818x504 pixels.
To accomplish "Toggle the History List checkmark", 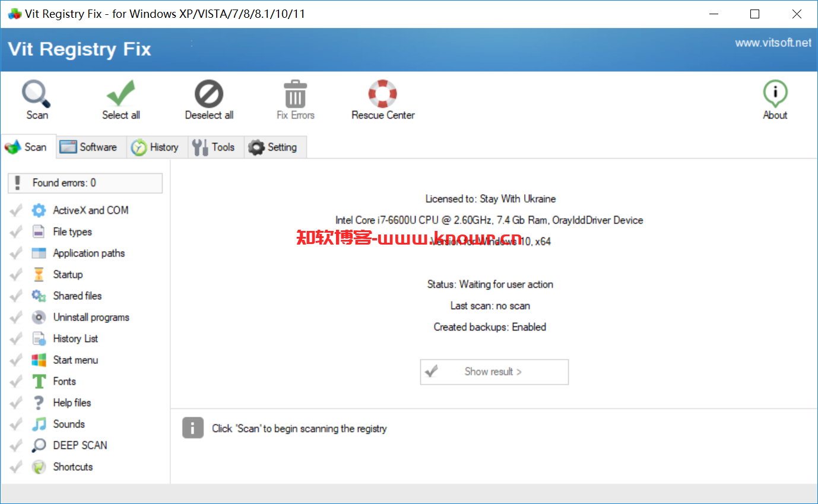I will point(17,338).
